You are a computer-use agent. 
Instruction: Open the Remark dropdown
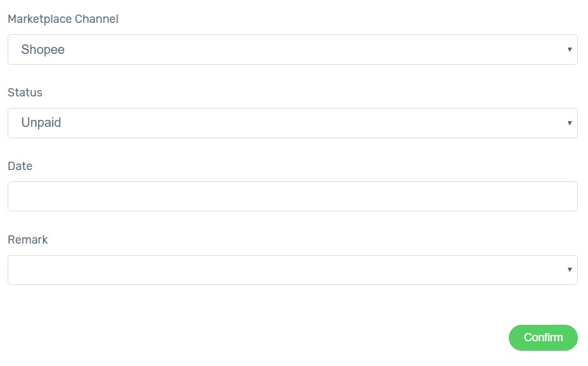point(293,270)
